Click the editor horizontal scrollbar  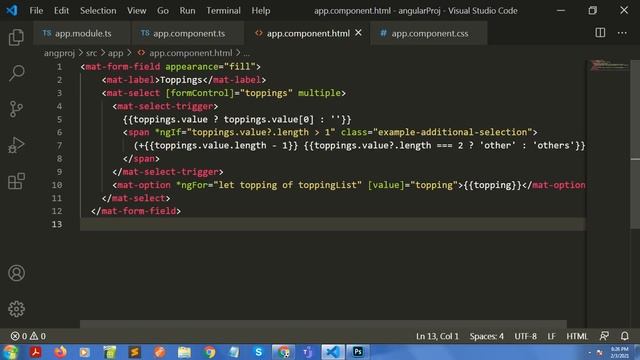click(323, 324)
